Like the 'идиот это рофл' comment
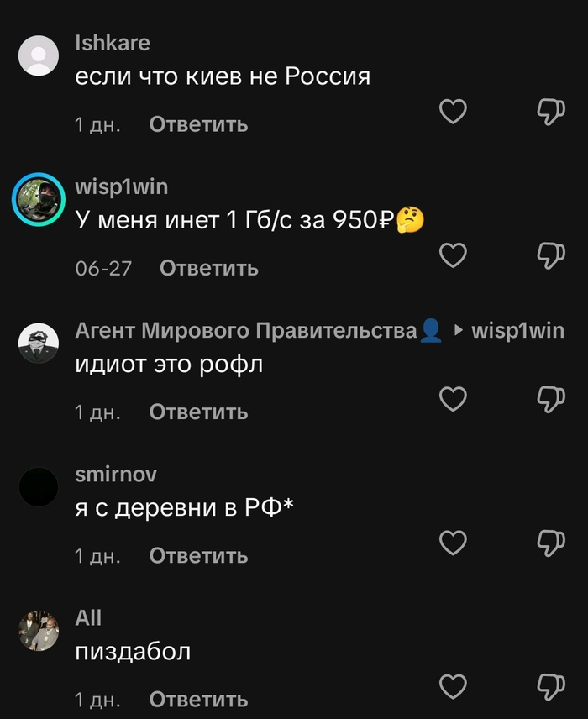 tap(453, 398)
